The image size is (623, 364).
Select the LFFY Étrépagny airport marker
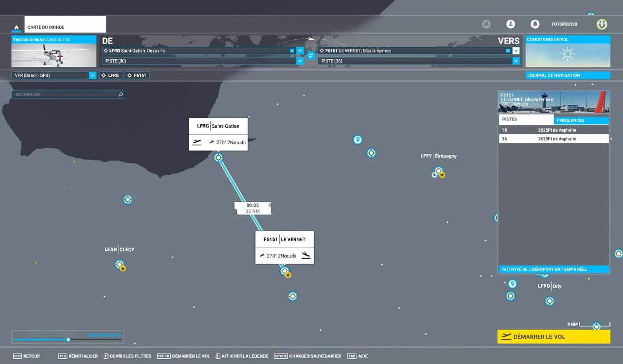(x=439, y=171)
